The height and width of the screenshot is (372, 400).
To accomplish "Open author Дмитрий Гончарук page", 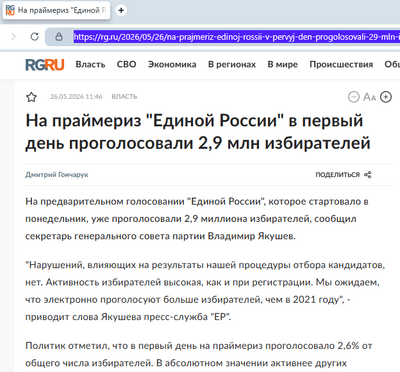I will 57,175.
